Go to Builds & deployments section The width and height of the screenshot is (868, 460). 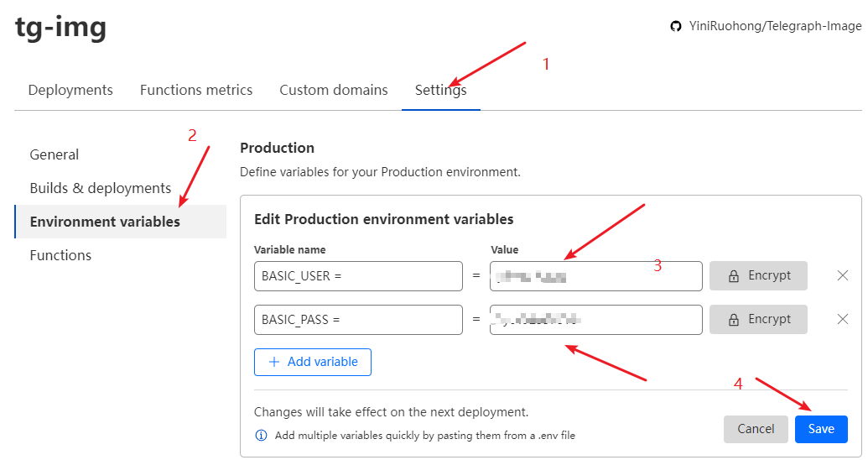(x=101, y=188)
